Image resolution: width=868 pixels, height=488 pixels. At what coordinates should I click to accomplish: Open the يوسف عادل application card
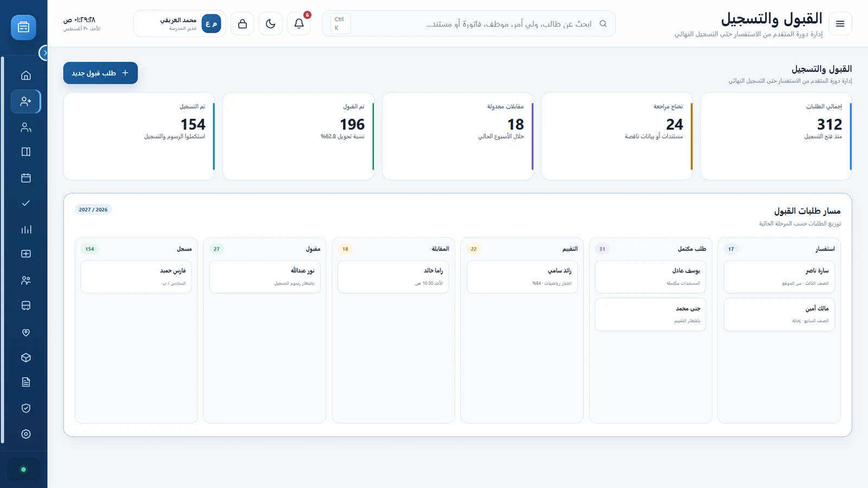650,277
